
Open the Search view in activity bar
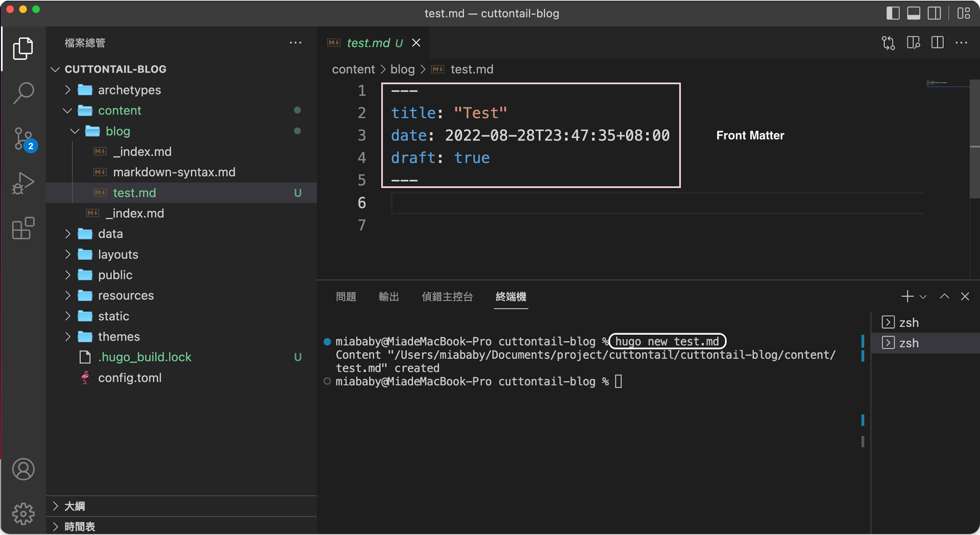tap(23, 93)
